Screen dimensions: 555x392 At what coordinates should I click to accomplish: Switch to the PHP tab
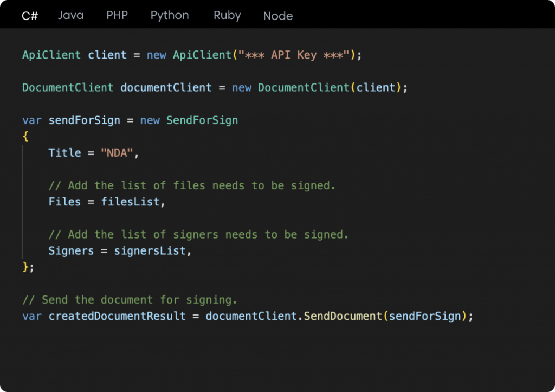click(117, 15)
